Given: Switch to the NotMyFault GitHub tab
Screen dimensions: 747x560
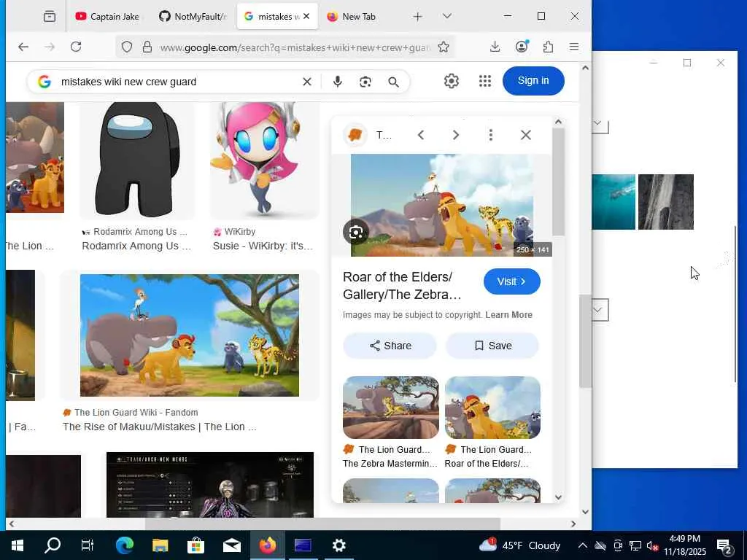Looking at the screenshot, I should point(193,17).
